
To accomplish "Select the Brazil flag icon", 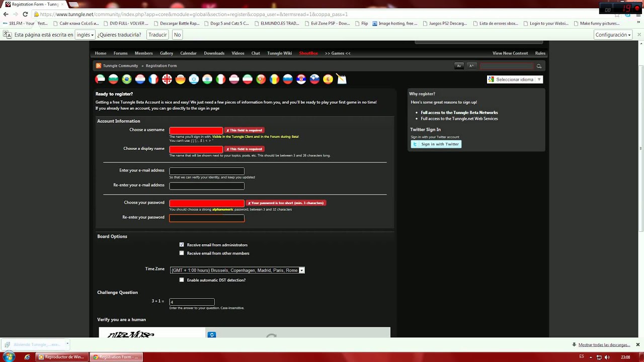I will point(127,79).
